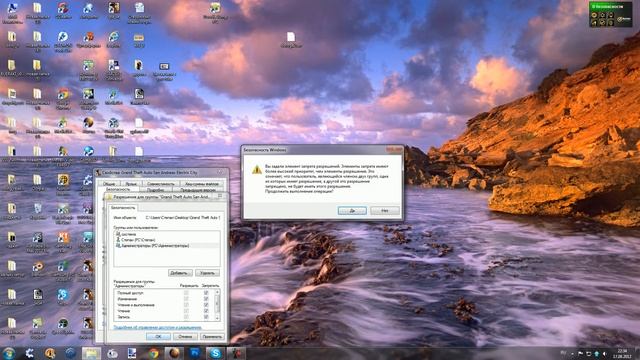The image size is (640, 360).
Task: Click Отмена in the permissions dialog
Action: [x=185, y=337]
